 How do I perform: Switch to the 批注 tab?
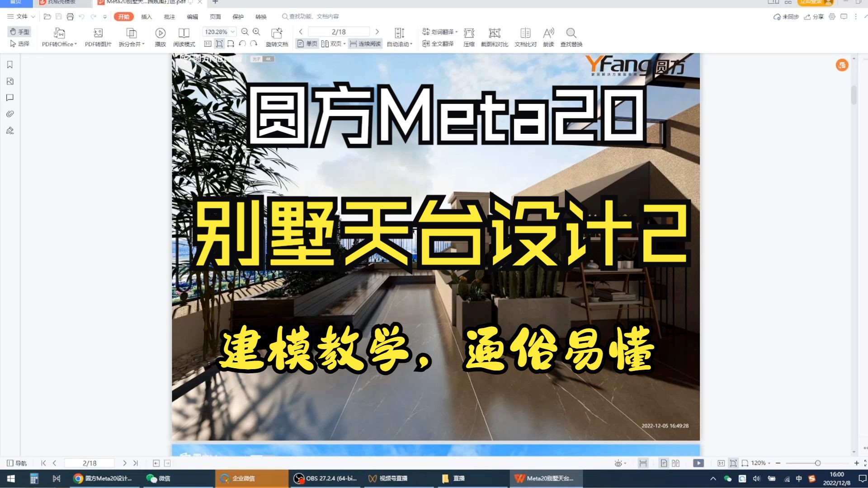pos(170,17)
